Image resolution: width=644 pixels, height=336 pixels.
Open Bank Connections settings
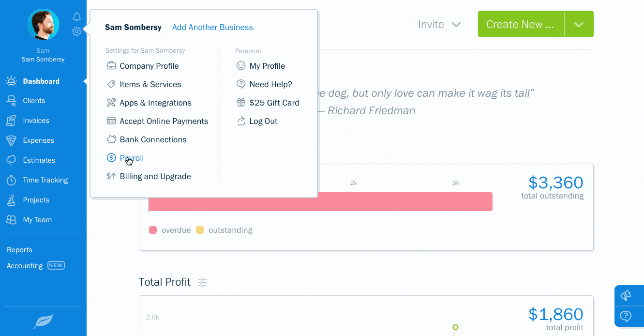[153, 139]
